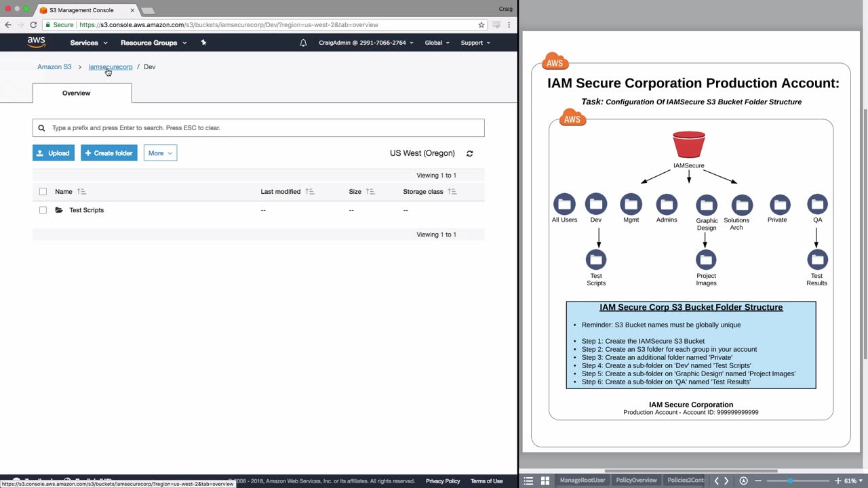Tick the Test Scripts row checkbox
This screenshot has width=868, height=488.
(43, 210)
